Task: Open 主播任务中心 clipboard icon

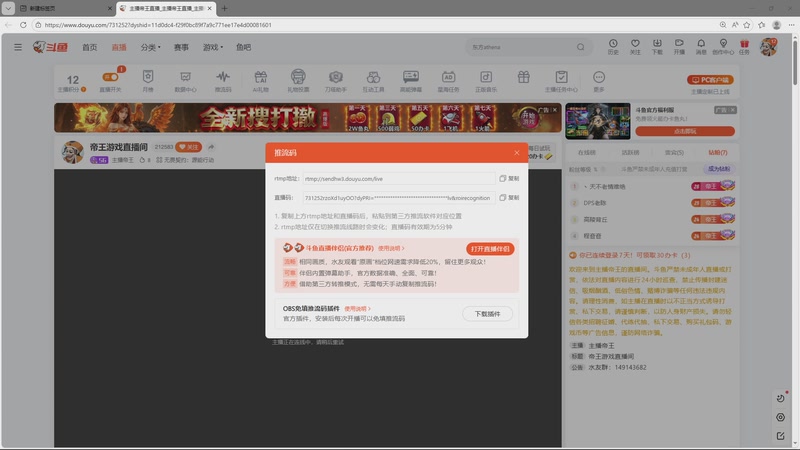Action: [x=561, y=81]
